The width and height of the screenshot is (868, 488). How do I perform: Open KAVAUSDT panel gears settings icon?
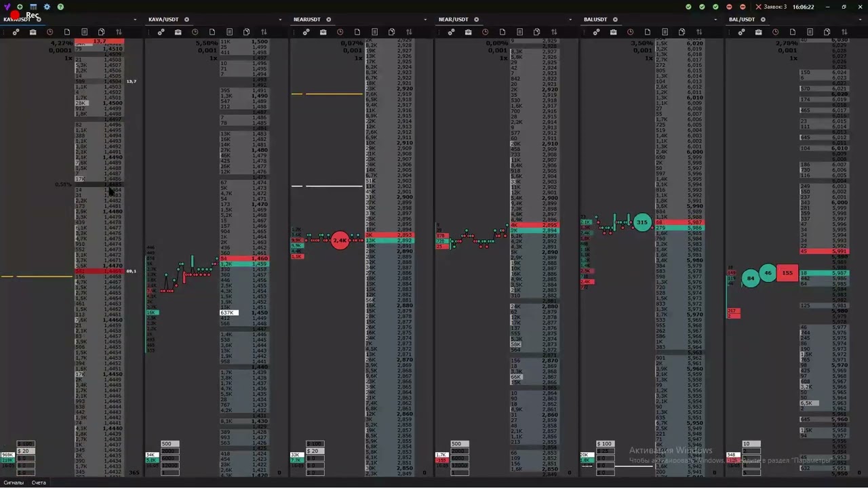(x=16, y=32)
